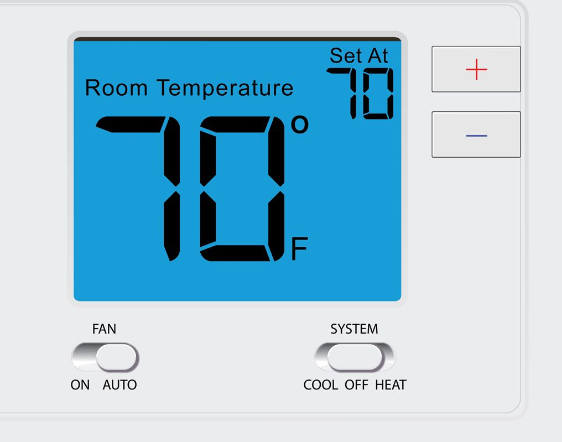Tap the large room temperature 70 reading
This screenshot has width=562, height=442.
pyautogui.click(x=191, y=188)
